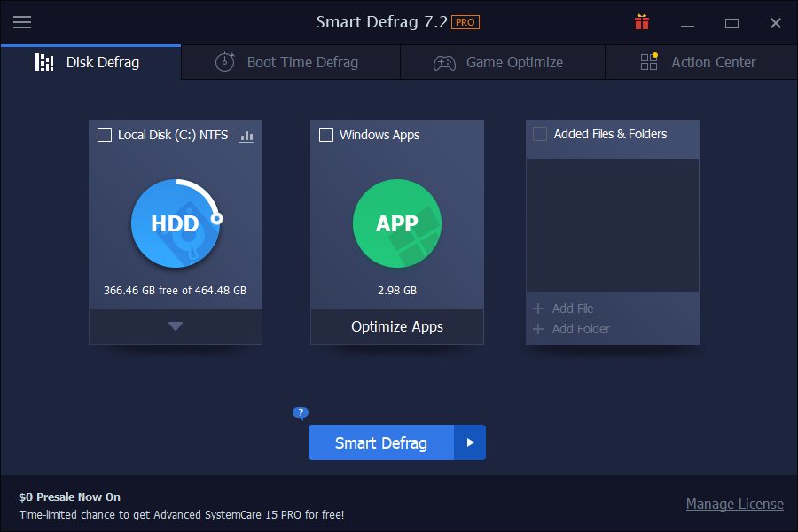Tick the Windows Apps checkbox
Screen dimensions: 798x532
pos(326,135)
